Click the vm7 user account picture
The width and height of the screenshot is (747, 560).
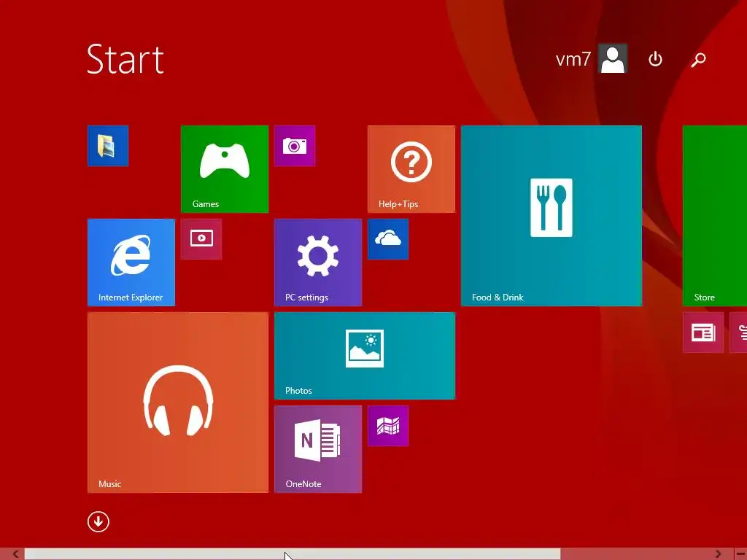(613, 59)
